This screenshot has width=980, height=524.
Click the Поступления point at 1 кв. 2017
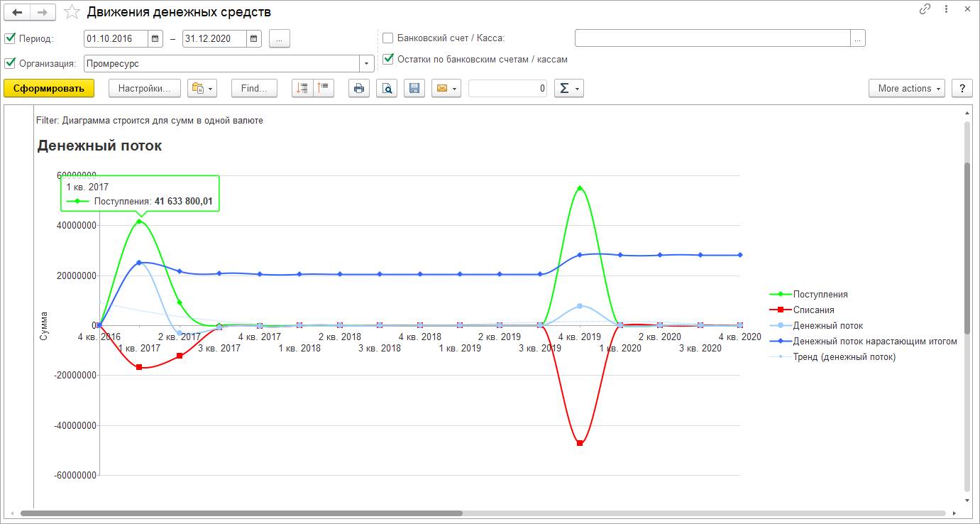coord(139,221)
